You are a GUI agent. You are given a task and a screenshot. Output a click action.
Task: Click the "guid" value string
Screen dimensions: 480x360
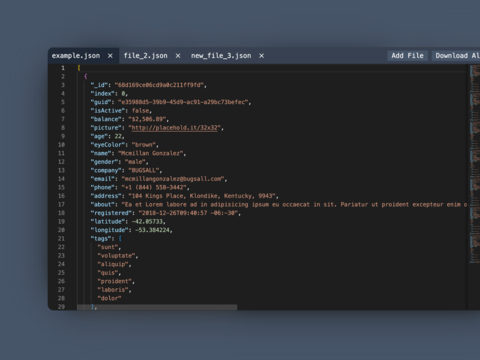tap(183, 102)
